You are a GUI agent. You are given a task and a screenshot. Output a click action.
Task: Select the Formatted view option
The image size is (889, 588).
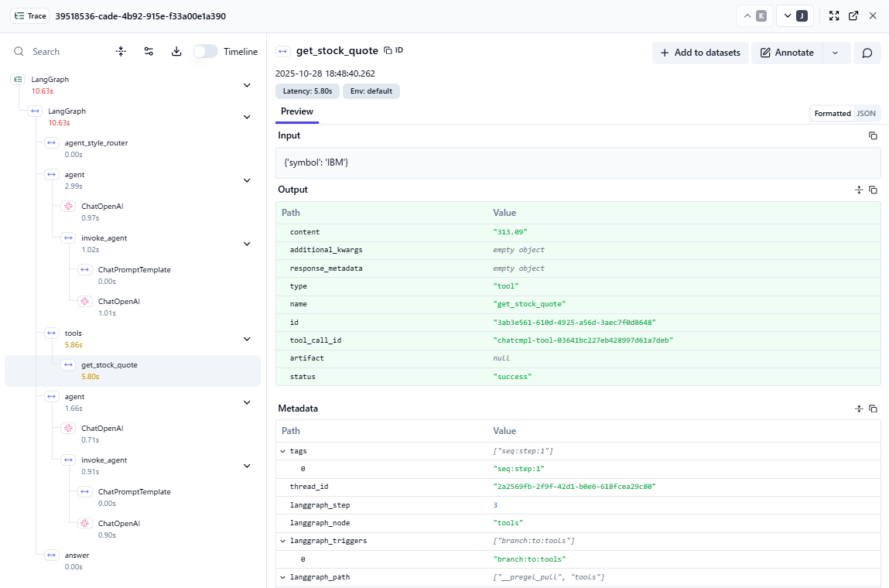tap(832, 113)
